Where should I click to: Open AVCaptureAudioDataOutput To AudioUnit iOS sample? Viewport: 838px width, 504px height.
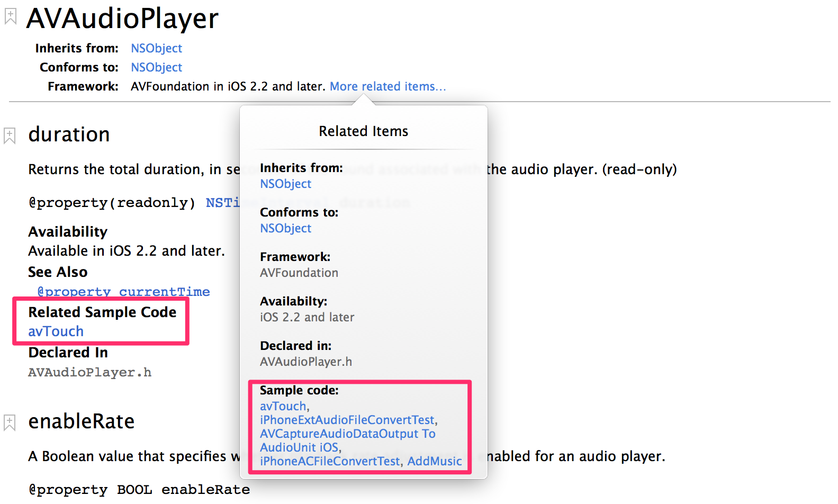347,440
